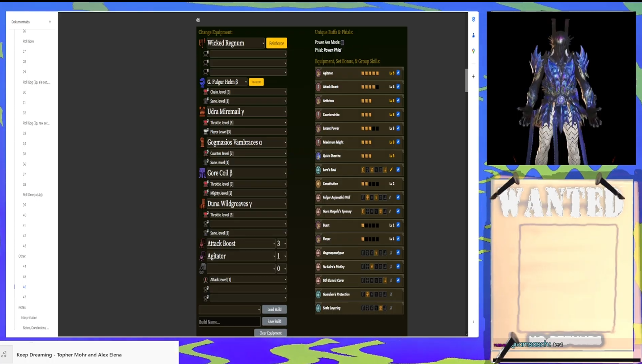Click the Save Build button

coord(275,321)
